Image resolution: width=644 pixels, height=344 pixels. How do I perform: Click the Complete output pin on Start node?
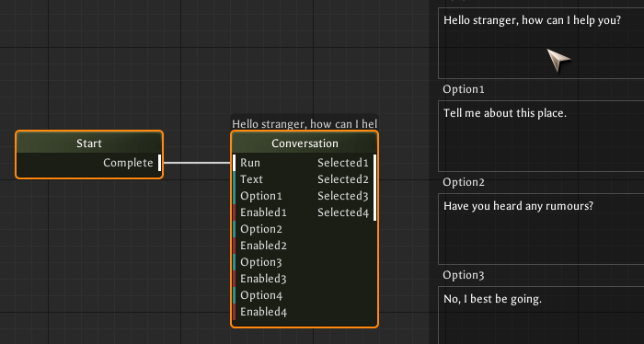160,163
